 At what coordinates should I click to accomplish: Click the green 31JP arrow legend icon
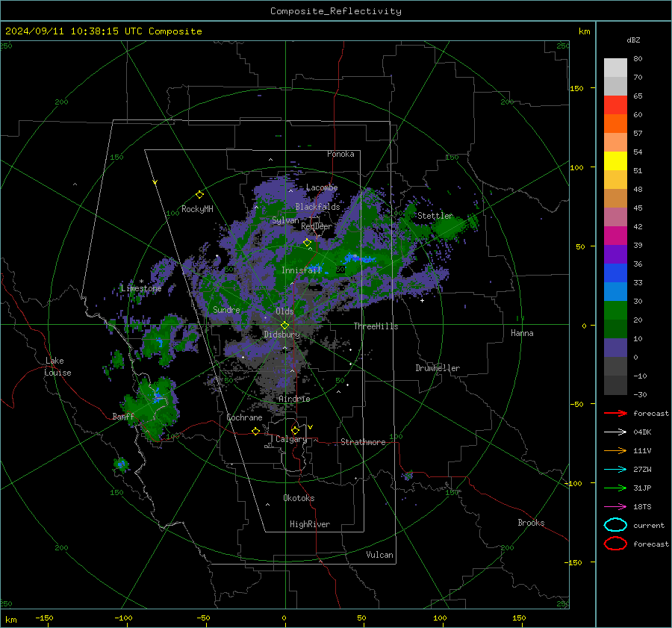[x=615, y=488]
